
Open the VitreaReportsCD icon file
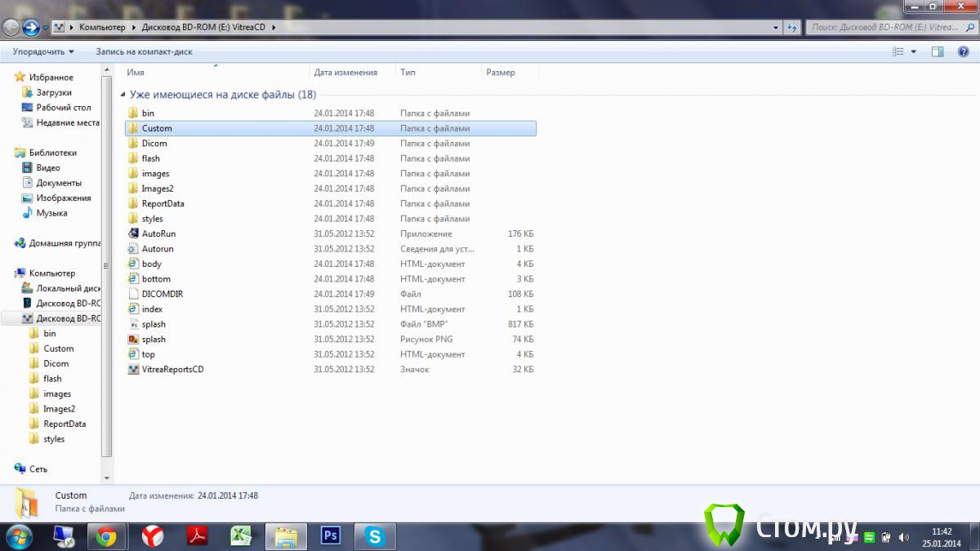(x=171, y=370)
